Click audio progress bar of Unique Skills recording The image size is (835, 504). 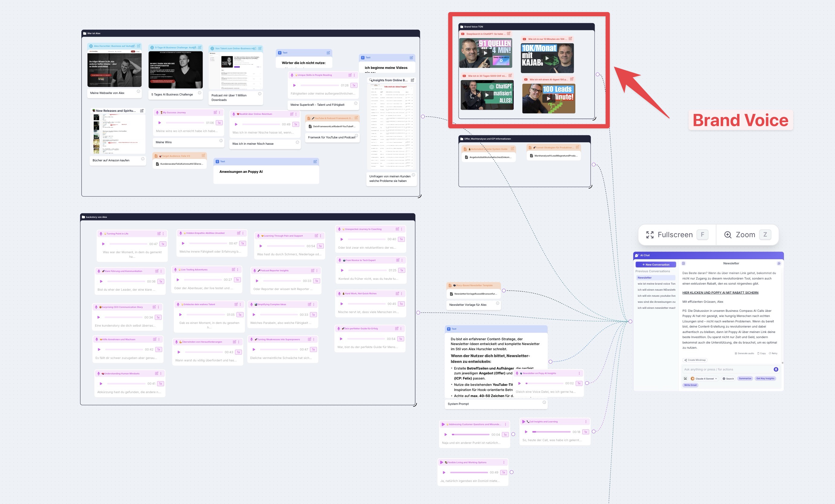(x=319, y=85)
